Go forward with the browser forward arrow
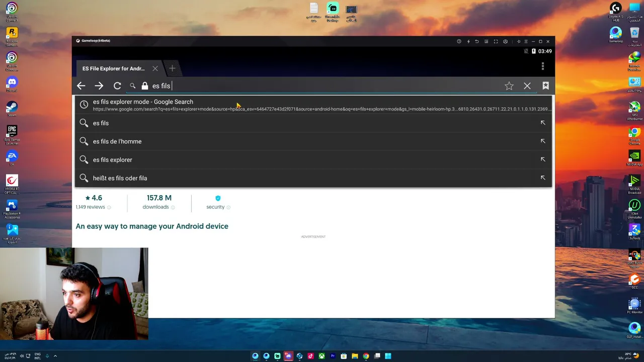644x362 pixels. point(99,86)
